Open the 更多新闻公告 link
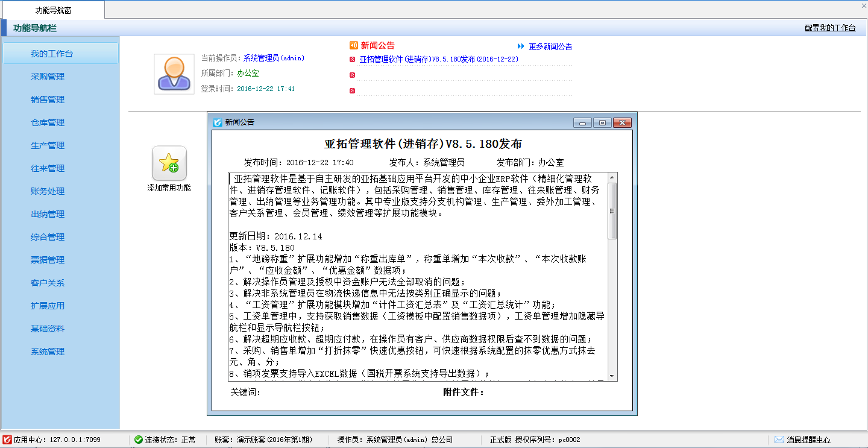This screenshot has height=448, width=868. tap(550, 46)
